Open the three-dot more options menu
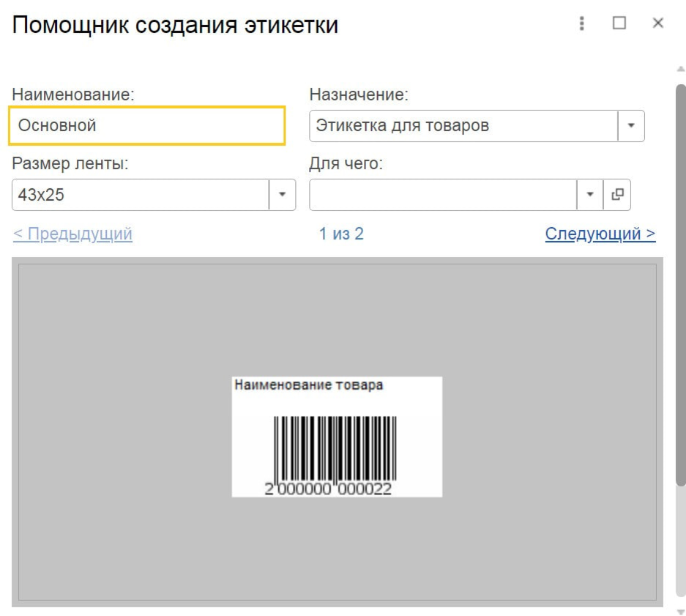The height and width of the screenshot is (616, 686). coord(581,23)
